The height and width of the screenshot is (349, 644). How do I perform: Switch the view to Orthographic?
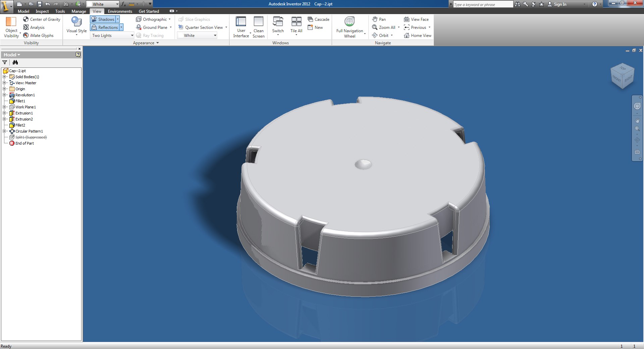(152, 19)
